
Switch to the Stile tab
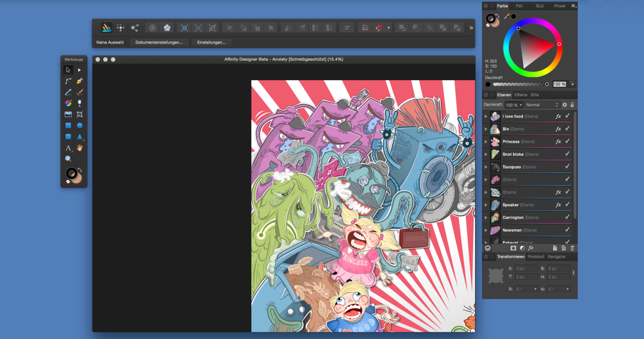click(x=535, y=95)
